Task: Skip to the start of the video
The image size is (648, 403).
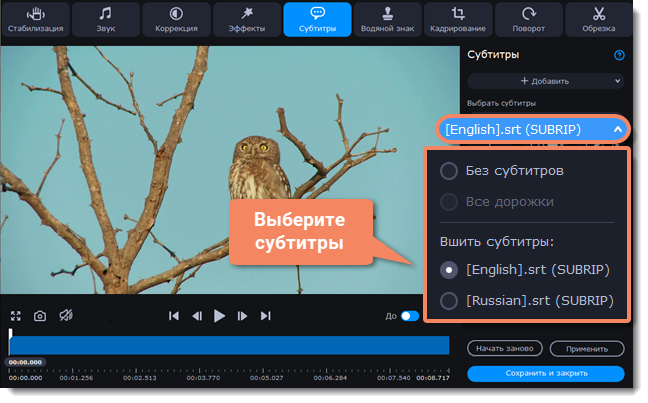Action: pyautogui.click(x=174, y=316)
